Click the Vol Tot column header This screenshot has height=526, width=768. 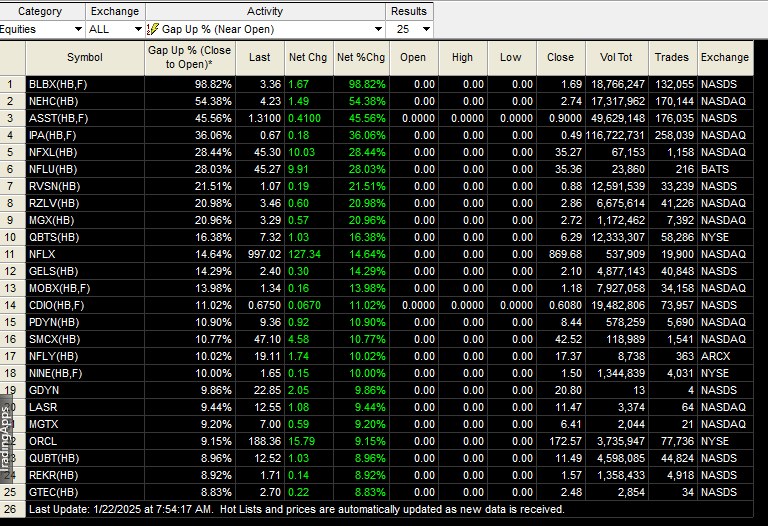(x=616, y=57)
